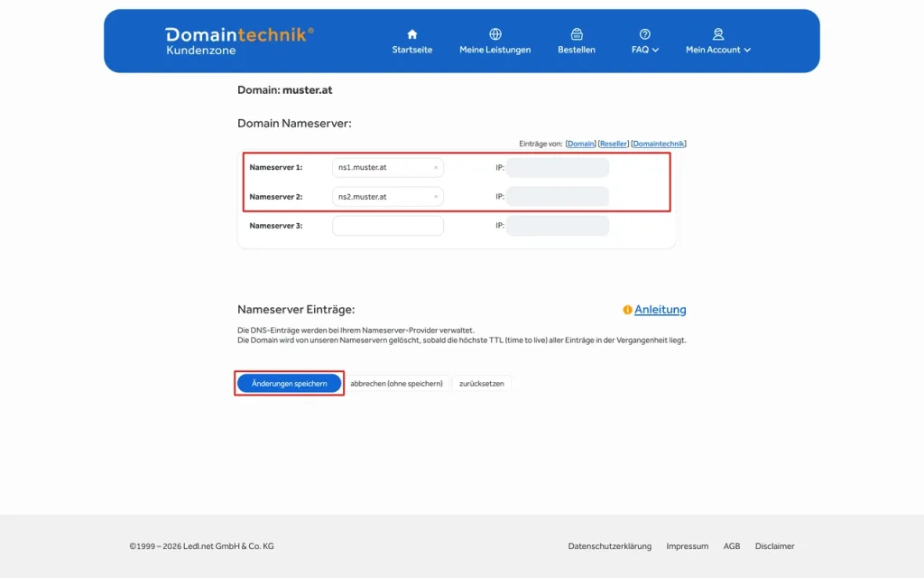The image size is (924, 578).
Task: Open the FAQ menu label
Action: (x=640, y=50)
